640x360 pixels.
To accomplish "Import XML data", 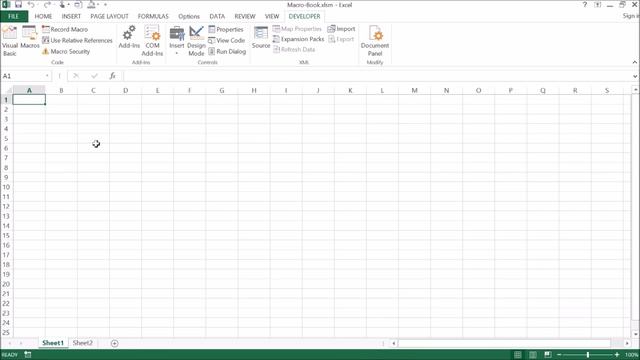I will pyautogui.click(x=341, y=29).
